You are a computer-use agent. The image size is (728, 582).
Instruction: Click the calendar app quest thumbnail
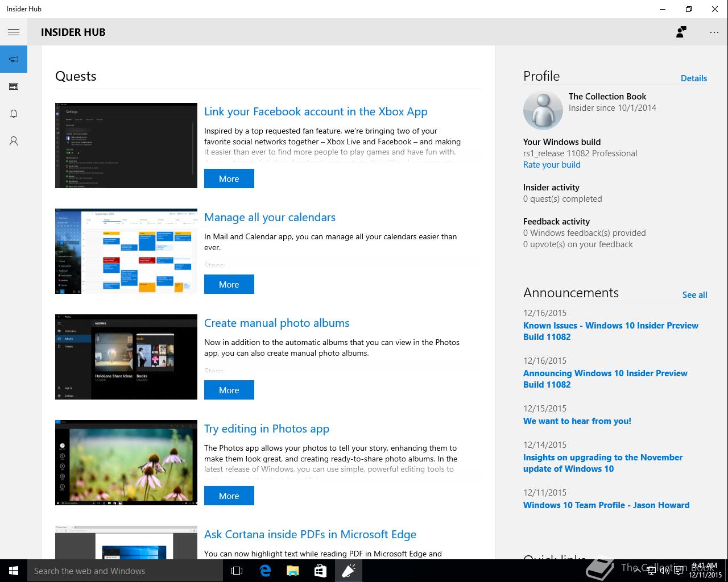point(126,251)
